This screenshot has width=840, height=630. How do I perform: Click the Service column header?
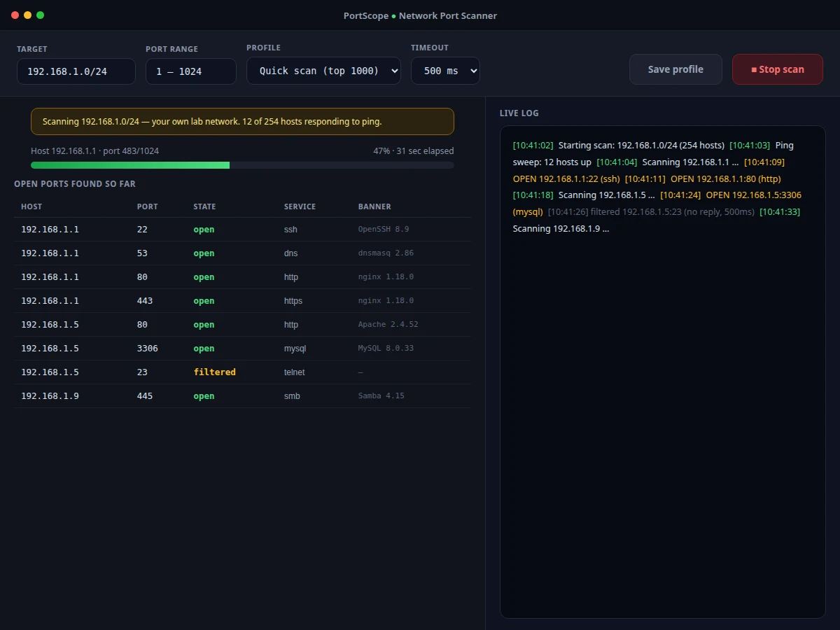[x=300, y=206]
